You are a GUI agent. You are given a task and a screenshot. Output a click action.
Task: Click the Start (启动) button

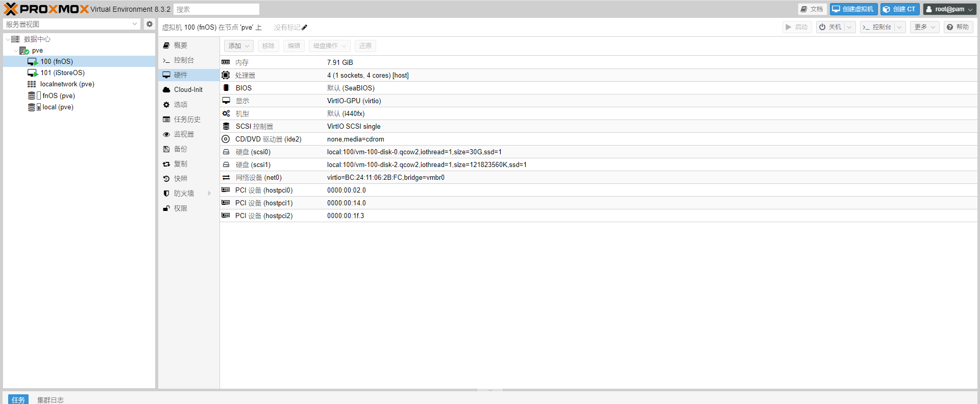pos(797,27)
